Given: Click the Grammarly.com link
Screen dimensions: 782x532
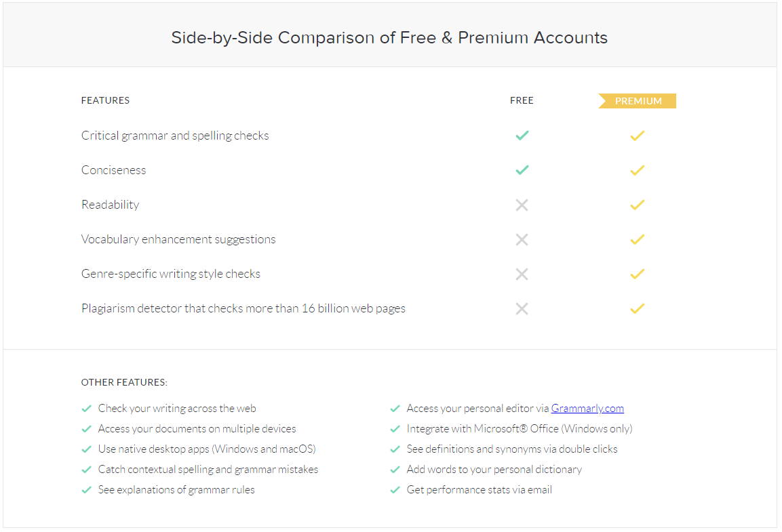Looking at the screenshot, I should 587,409.
